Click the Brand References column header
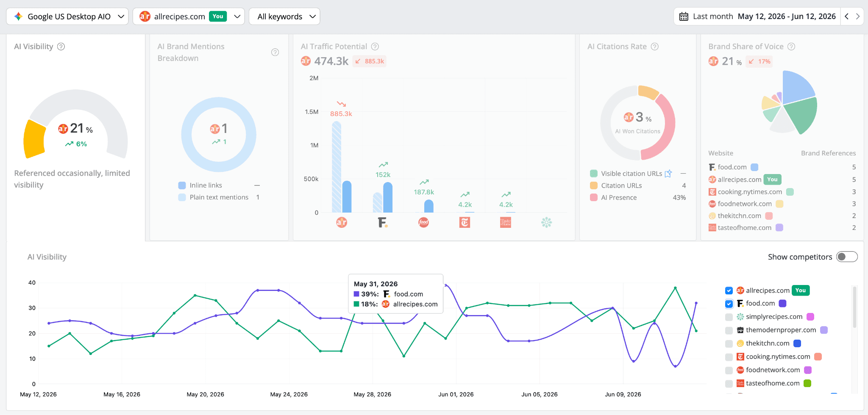The width and height of the screenshot is (868, 415). point(828,153)
